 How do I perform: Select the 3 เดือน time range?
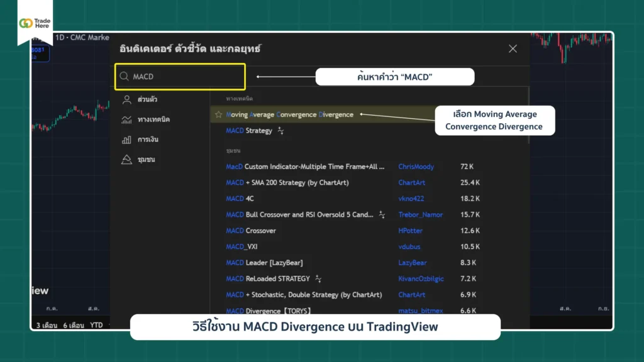(47, 325)
